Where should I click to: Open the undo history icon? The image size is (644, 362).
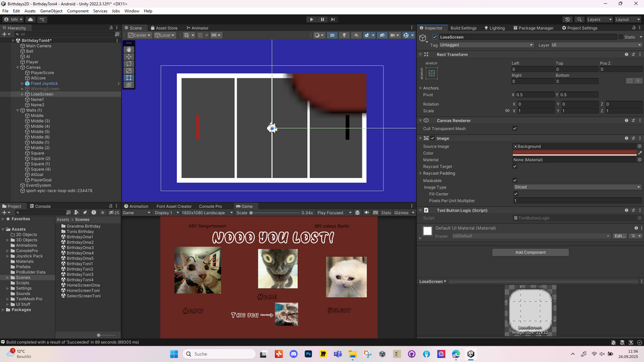(568, 19)
